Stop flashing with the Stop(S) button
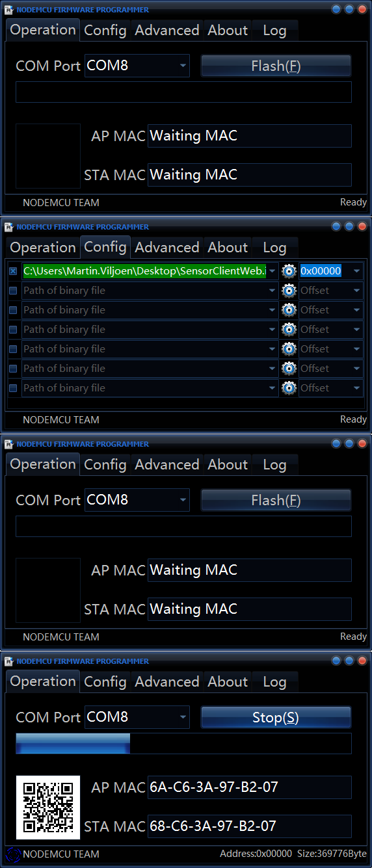This screenshot has width=372, height=868. (x=276, y=717)
